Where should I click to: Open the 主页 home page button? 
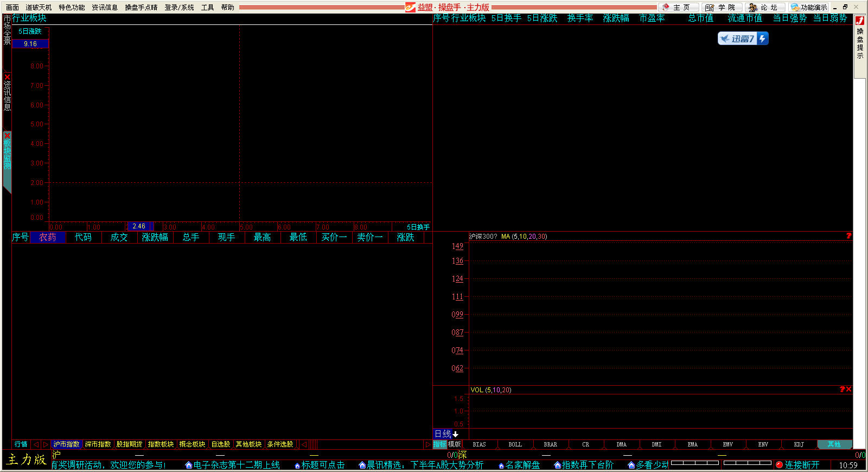[679, 7]
